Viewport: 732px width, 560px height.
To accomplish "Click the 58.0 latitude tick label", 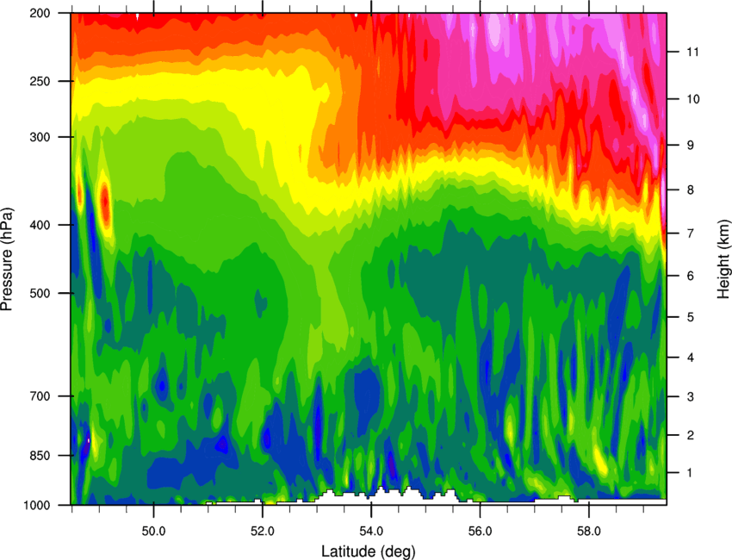I will click(x=589, y=532).
